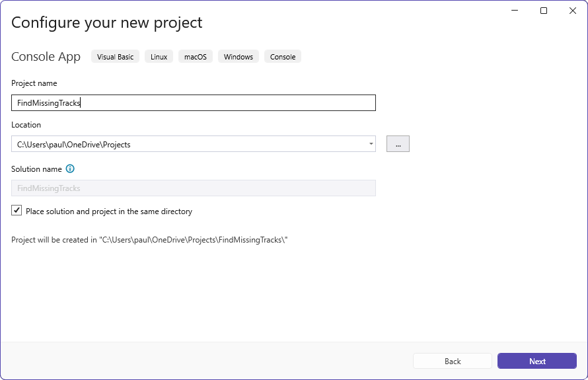
Task: Go Back to the previous page
Action: [453, 361]
